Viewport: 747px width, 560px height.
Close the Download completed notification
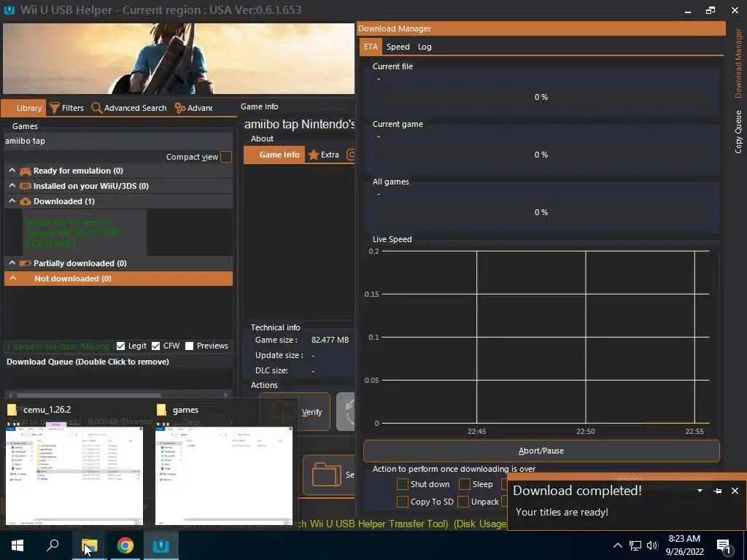(x=735, y=491)
